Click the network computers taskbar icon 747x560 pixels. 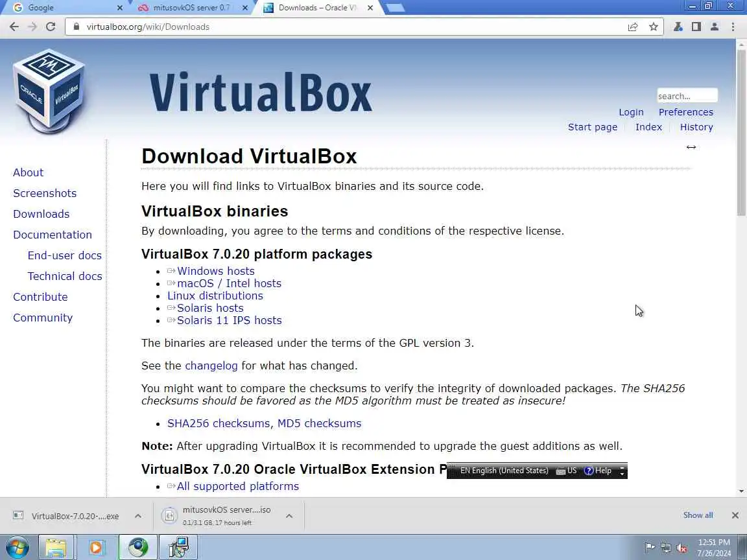179,547
